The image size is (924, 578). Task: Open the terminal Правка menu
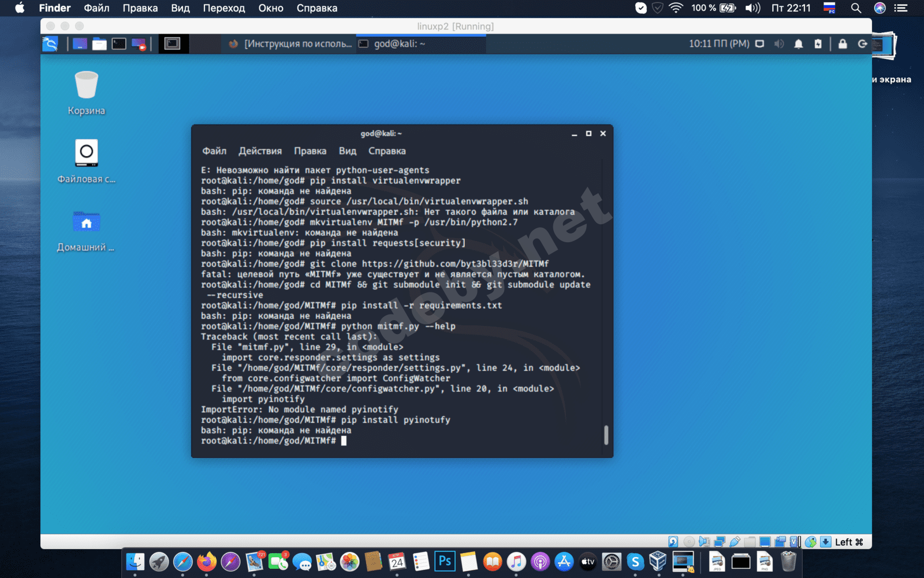(x=310, y=151)
